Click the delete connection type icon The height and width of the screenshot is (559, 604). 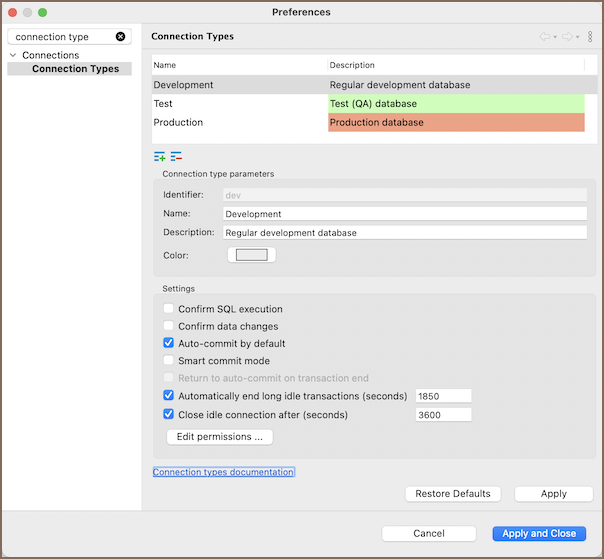tap(176, 157)
